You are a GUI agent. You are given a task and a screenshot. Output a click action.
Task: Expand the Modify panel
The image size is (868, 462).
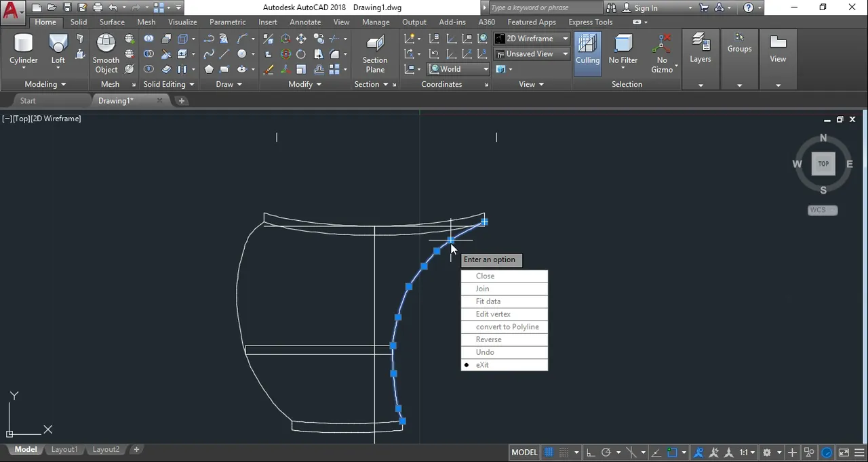[x=304, y=84]
